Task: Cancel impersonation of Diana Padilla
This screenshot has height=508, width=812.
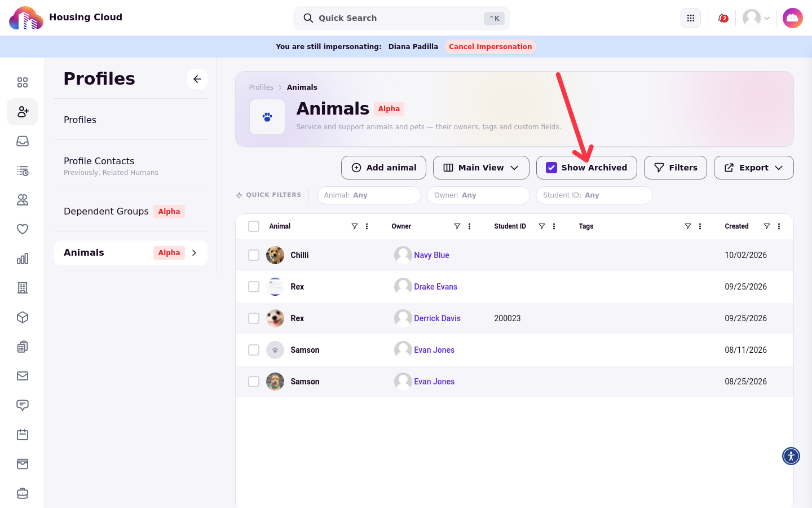Action: [491, 47]
